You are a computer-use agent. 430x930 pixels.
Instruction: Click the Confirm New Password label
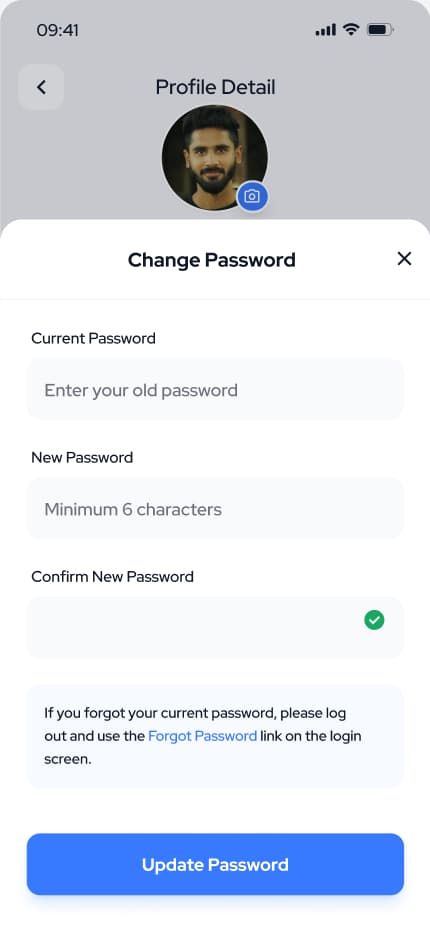coord(113,577)
